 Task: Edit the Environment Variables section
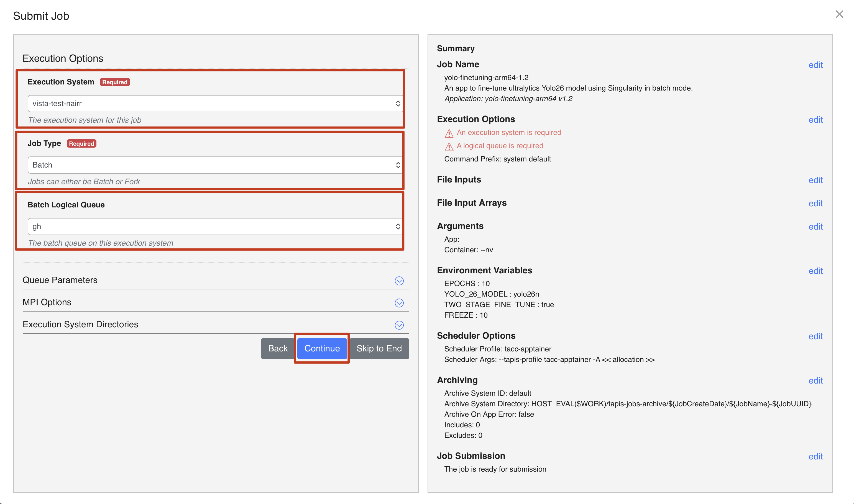click(x=815, y=271)
